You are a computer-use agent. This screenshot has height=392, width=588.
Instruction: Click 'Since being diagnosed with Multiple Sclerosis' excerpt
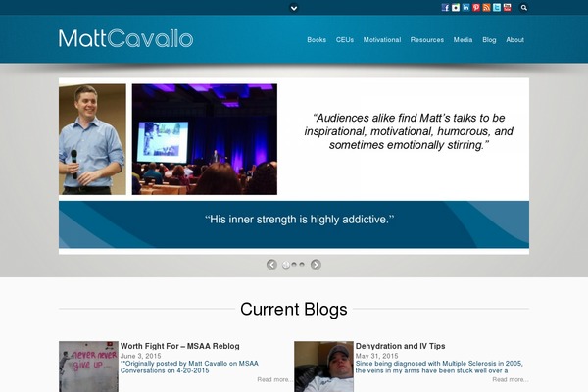click(439, 367)
